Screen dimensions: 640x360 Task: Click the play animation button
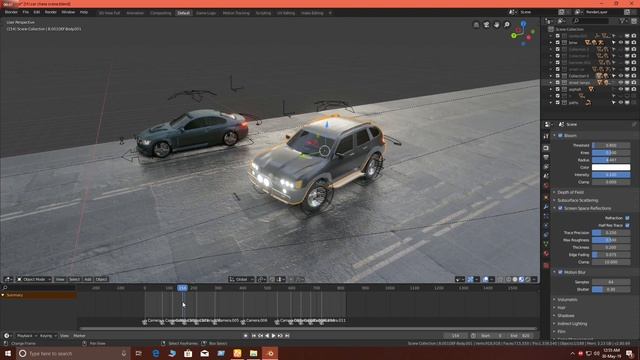click(273, 336)
